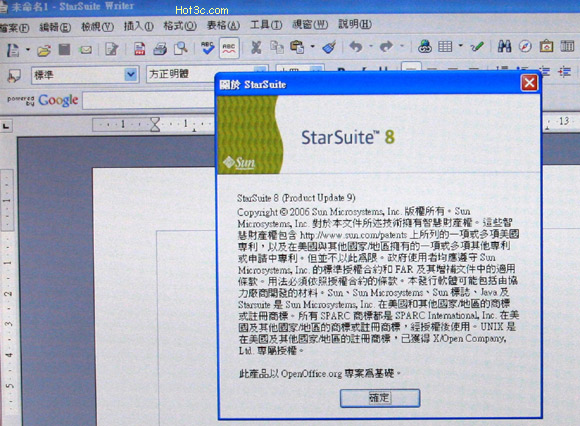Click the Navigator compass icon
This screenshot has width=580, height=426.
[525, 46]
